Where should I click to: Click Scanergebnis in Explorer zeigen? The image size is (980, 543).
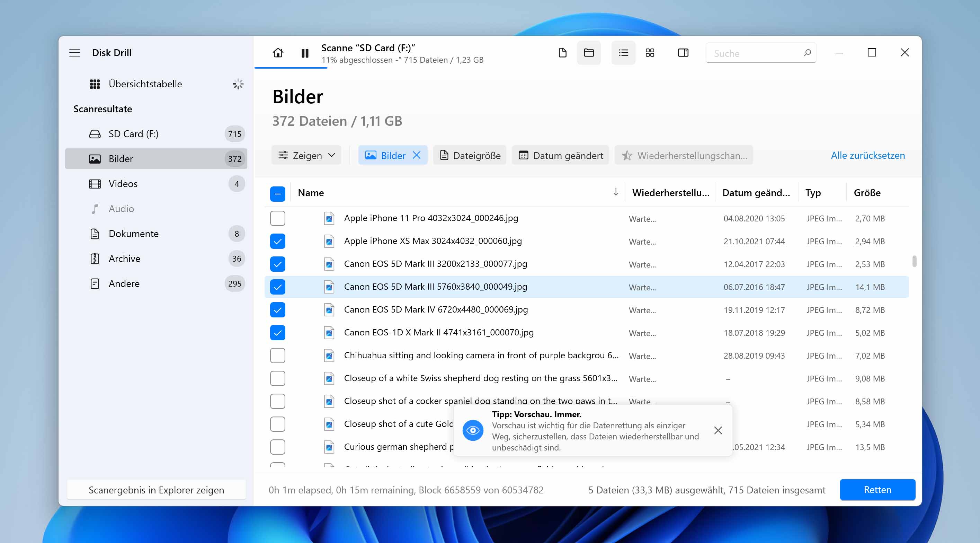[156, 490]
